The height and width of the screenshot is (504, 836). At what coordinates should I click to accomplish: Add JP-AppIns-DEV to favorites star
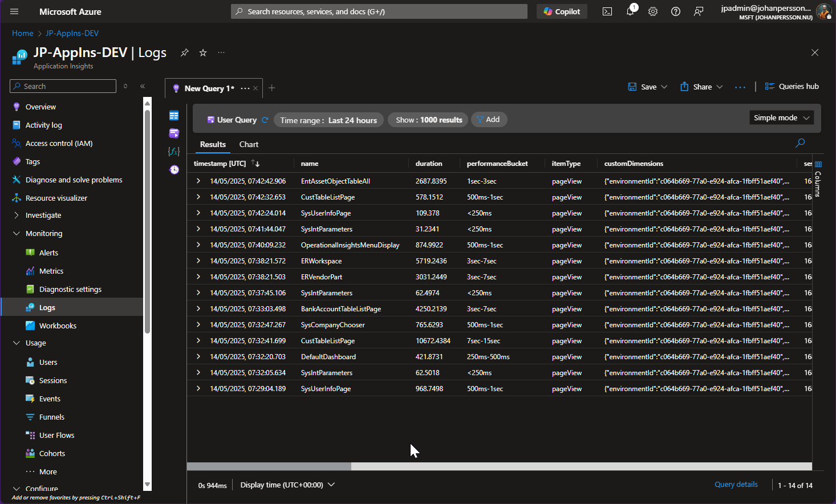[203, 52]
